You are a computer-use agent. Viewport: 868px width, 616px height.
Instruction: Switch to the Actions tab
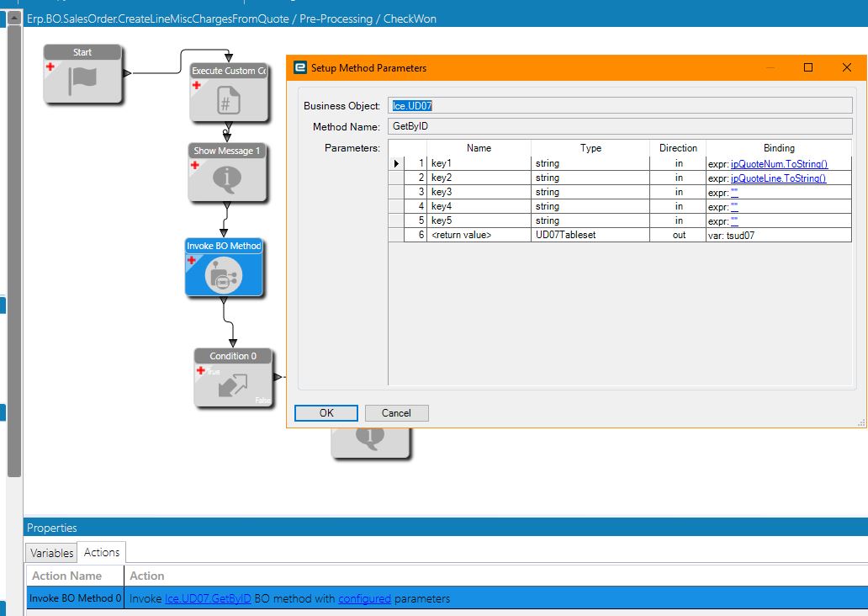(101, 552)
